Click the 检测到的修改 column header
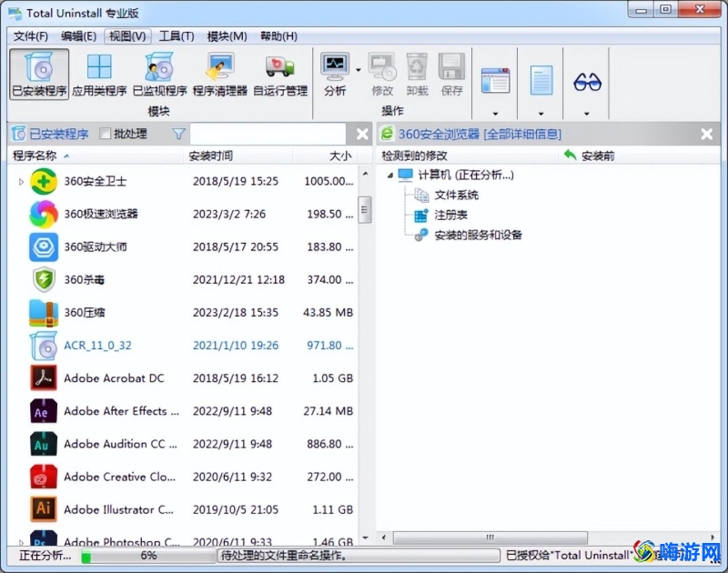The width and height of the screenshot is (728, 573). (x=467, y=156)
